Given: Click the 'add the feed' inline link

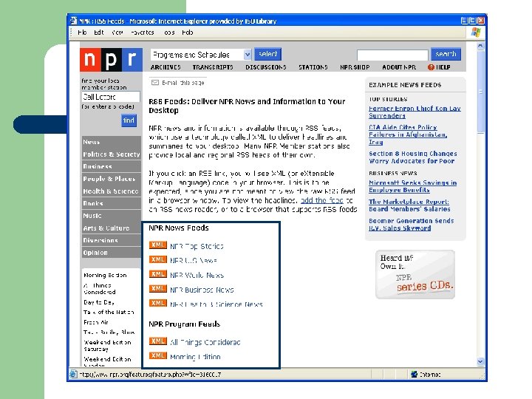Looking at the screenshot, I should (x=322, y=200).
